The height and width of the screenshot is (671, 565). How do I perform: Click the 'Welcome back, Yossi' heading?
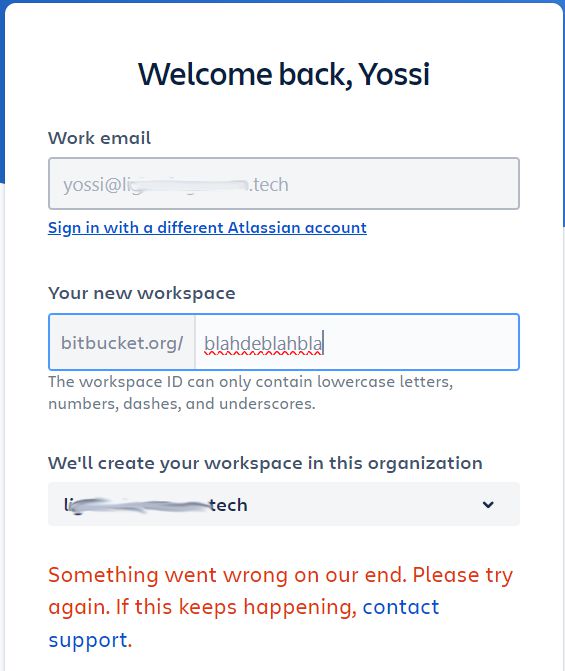point(284,74)
